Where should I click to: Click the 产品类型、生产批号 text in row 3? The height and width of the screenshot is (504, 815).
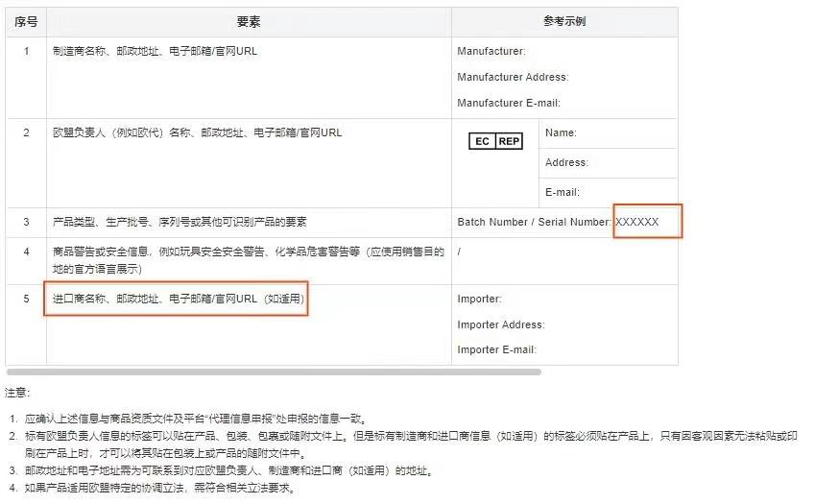pos(101,222)
